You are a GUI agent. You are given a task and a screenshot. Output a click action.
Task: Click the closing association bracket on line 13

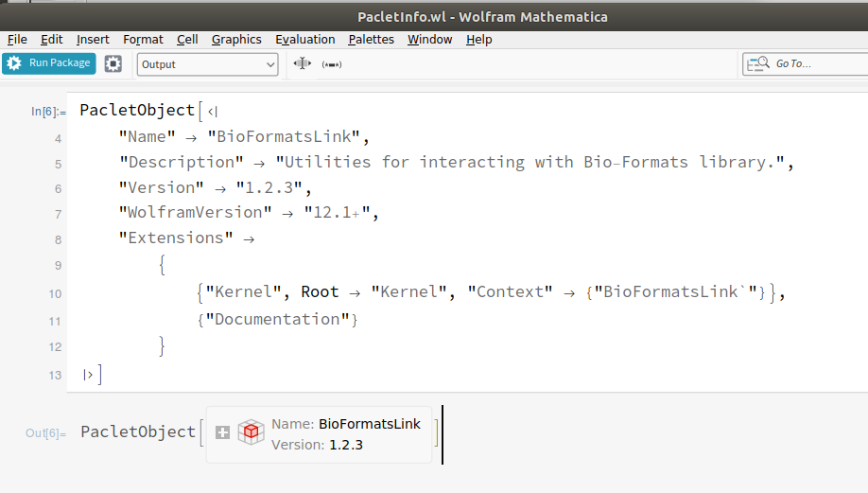[x=88, y=375]
